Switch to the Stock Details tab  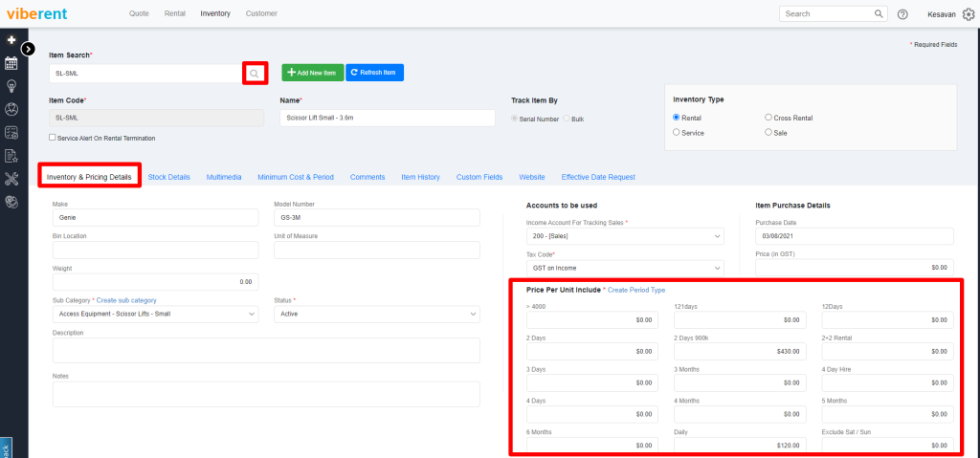point(168,177)
